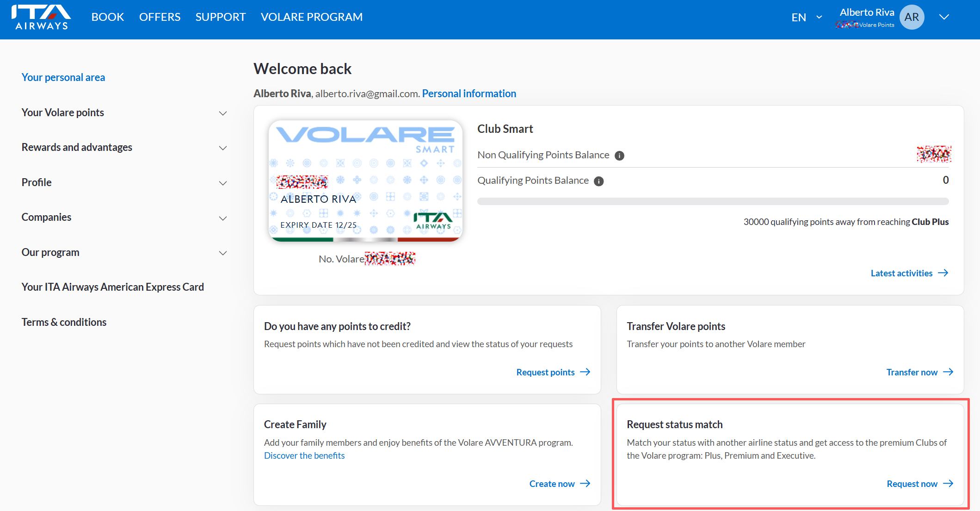Click the qualifying points progress bar

coord(713,201)
